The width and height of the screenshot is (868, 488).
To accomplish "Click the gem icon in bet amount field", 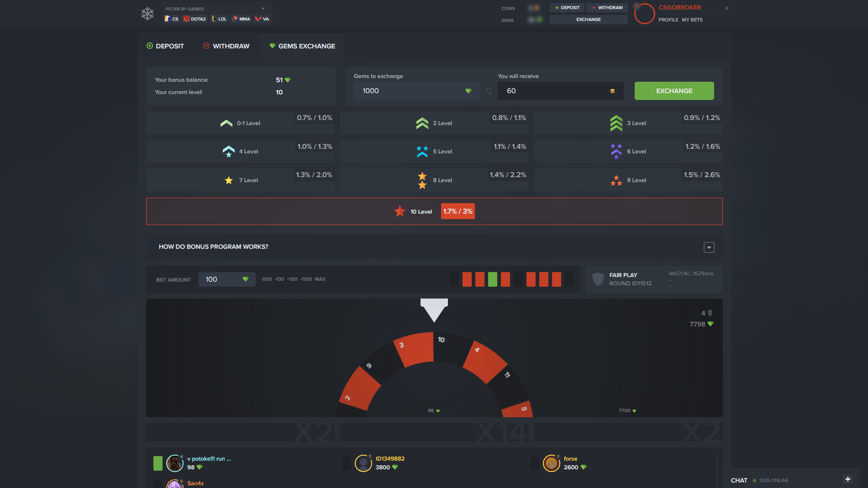I will (247, 279).
